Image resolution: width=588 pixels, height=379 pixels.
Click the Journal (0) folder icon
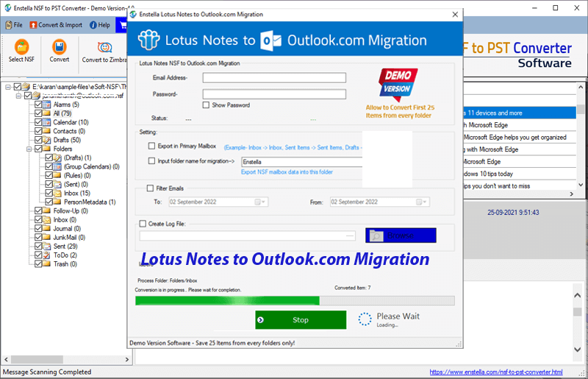tap(46, 228)
